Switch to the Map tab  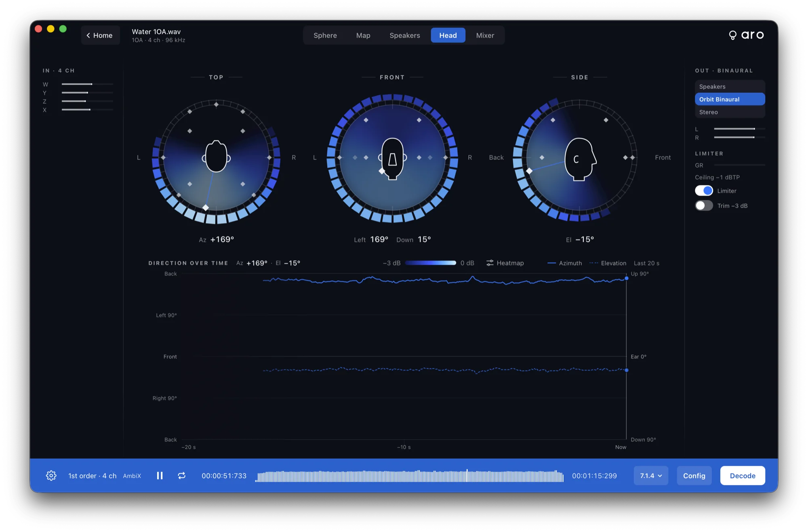(x=363, y=35)
